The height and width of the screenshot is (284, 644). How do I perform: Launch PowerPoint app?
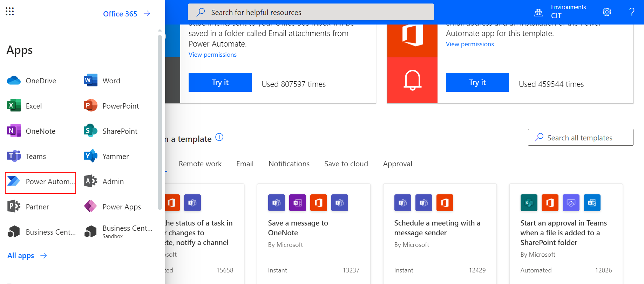111,106
